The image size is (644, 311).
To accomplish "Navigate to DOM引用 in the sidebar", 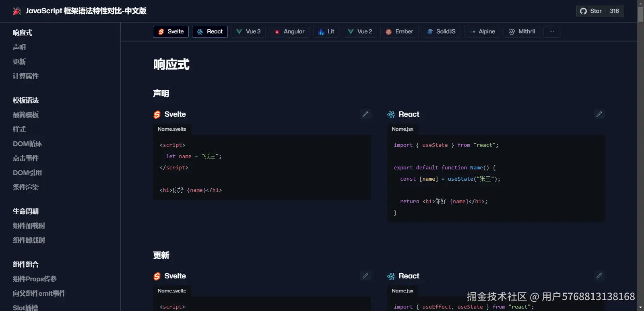I will [x=27, y=173].
